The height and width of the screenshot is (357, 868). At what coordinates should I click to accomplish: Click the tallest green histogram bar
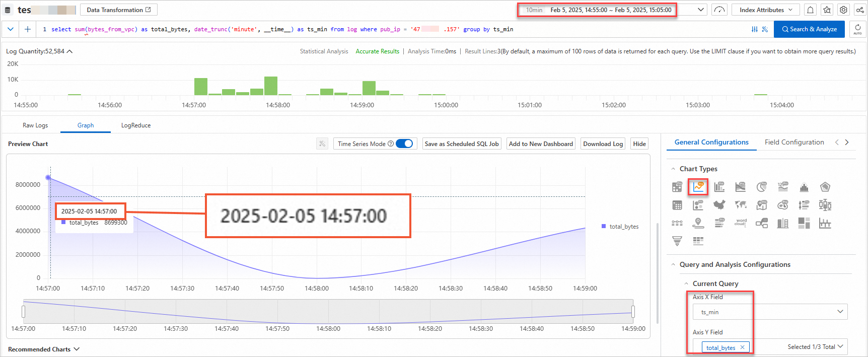[x=271, y=86]
